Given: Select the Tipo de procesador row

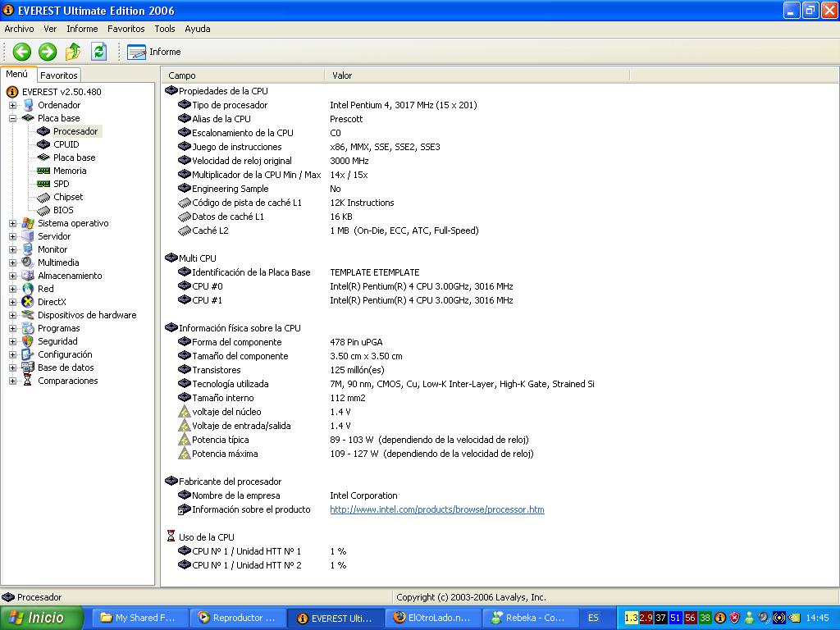Looking at the screenshot, I should tap(327, 105).
